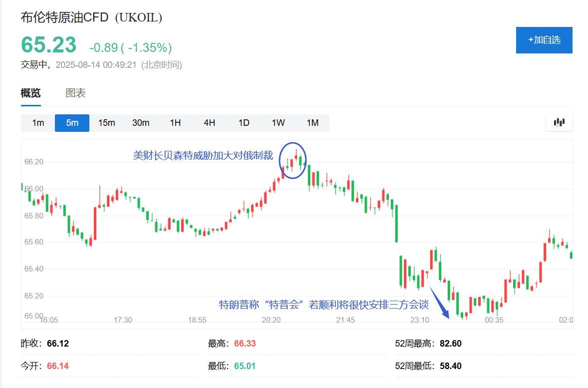Image resolution: width=588 pixels, height=388 pixels.
Task: Select the 1D daily view
Action: [244, 122]
